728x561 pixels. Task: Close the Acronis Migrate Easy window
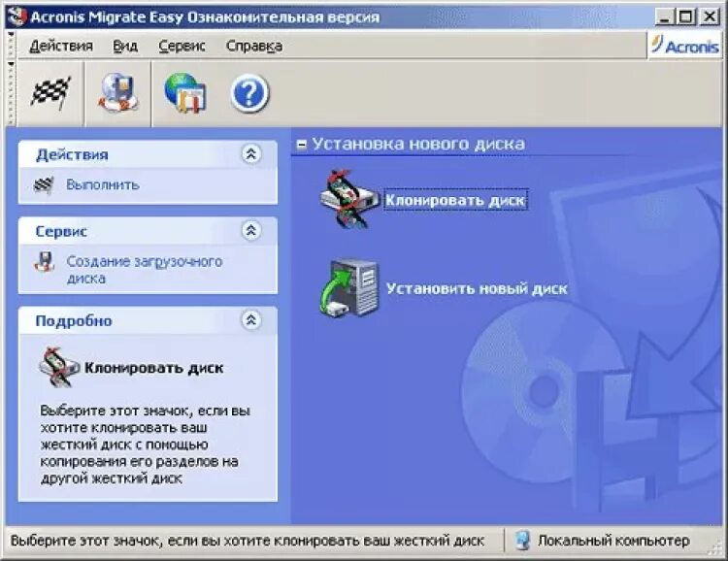click(x=710, y=17)
